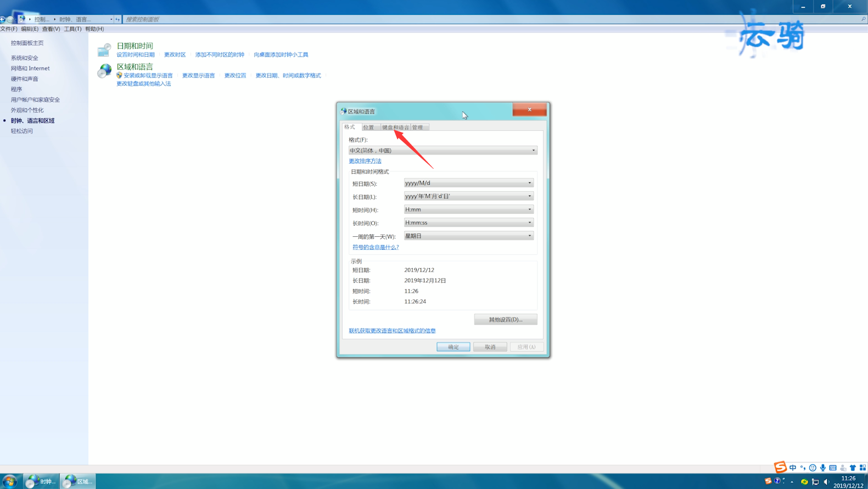This screenshot has height=489, width=868.
Task: Open 网络和 Internet in the sidebar
Action: click(30, 68)
